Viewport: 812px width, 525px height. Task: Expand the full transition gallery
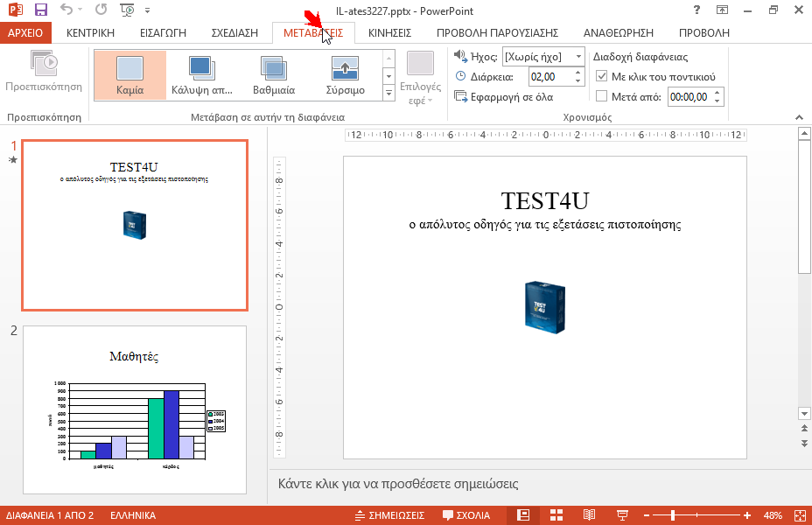click(388, 94)
